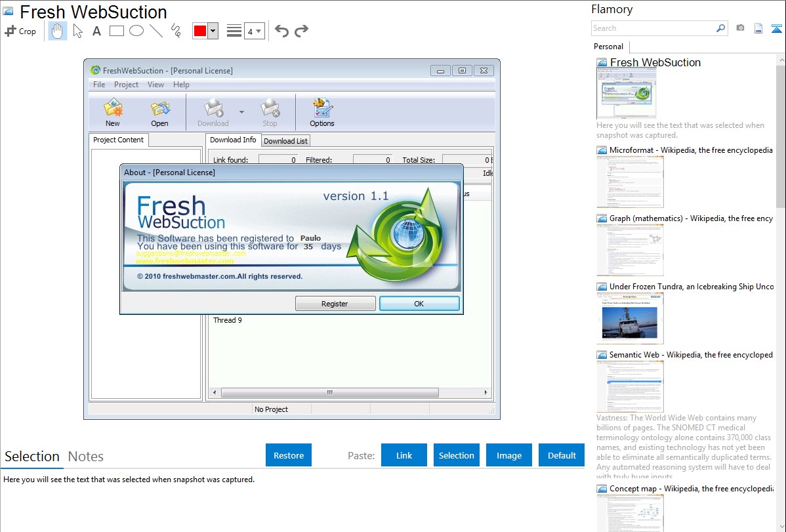Pick the rectangle drawing tool
The height and width of the screenshot is (532, 786).
pos(116,31)
